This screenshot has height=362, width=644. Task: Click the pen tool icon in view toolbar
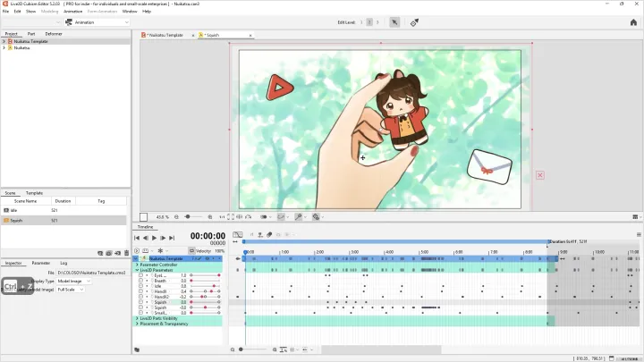[298, 216]
